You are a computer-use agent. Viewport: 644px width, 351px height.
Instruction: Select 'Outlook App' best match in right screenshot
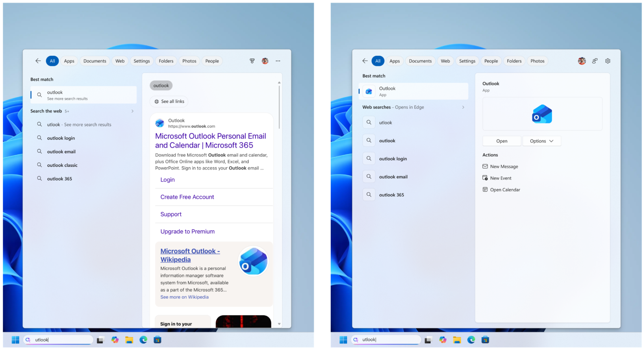pyautogui.click(x=413, y=91)
